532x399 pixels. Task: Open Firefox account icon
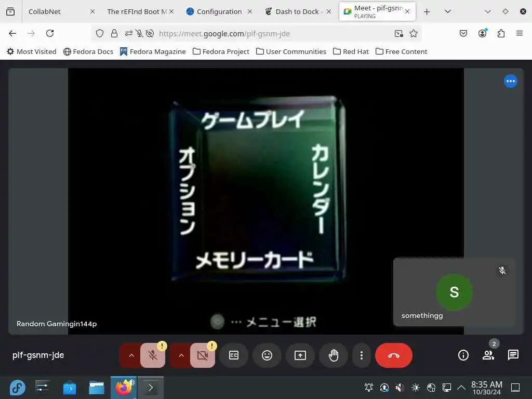pyautogui.click(x=482, y=33)
